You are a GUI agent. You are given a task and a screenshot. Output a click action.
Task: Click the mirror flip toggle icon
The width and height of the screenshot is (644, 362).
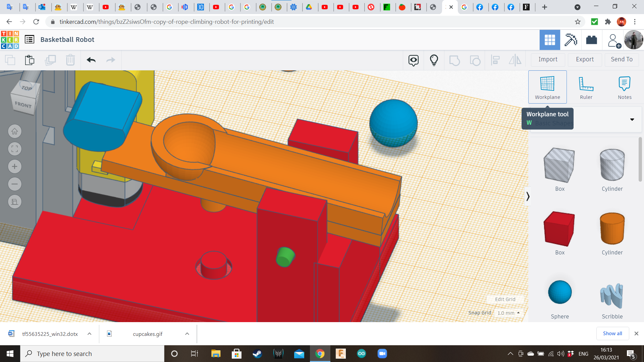[x=516, y=60]
